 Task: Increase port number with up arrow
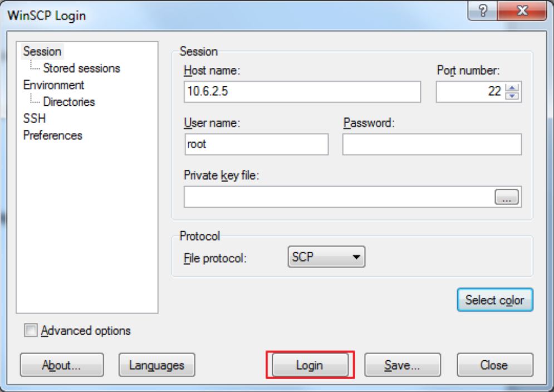point(513,89)
